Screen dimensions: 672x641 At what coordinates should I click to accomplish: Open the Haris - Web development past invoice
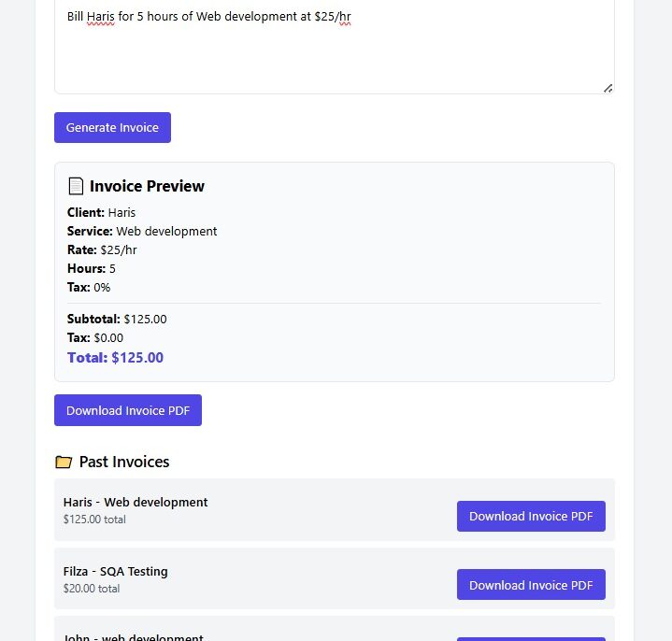(x=136, y=503)
